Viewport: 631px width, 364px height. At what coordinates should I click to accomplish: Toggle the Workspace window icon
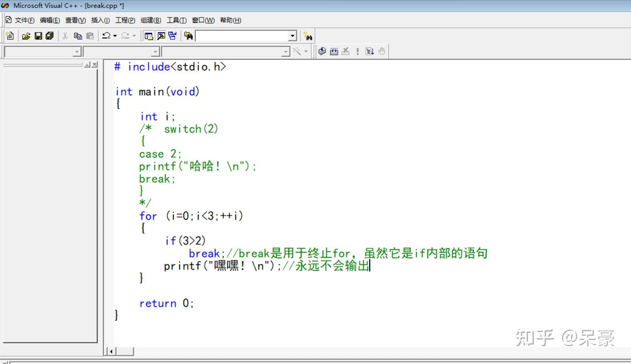coord(149,36)
